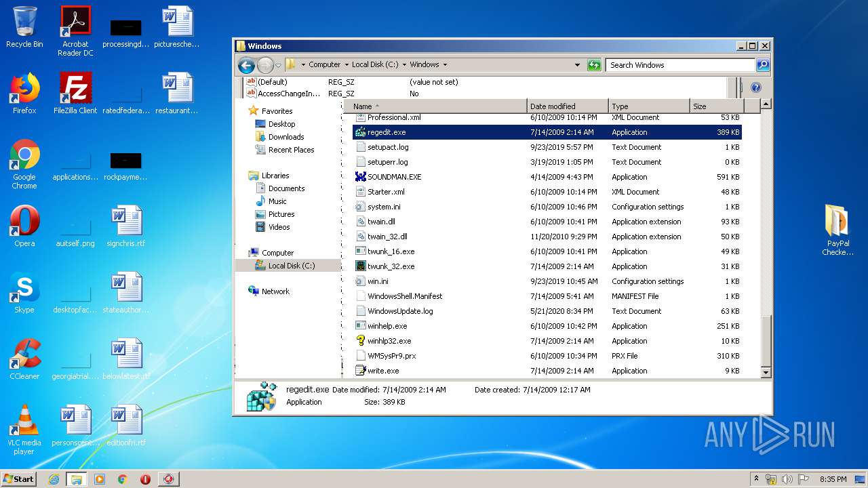Select Local Disk (C:) in sidebar
Image resolution: width=868 pixels, height=488 pixels.
(x=288, y=266)
